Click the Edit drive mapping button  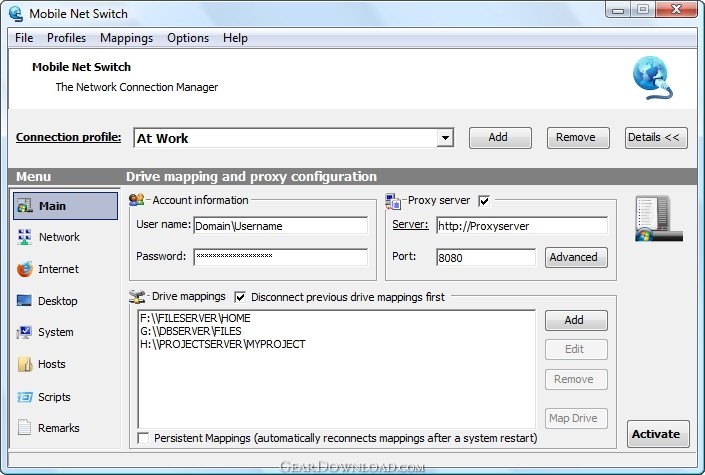(x=576, y=350)
